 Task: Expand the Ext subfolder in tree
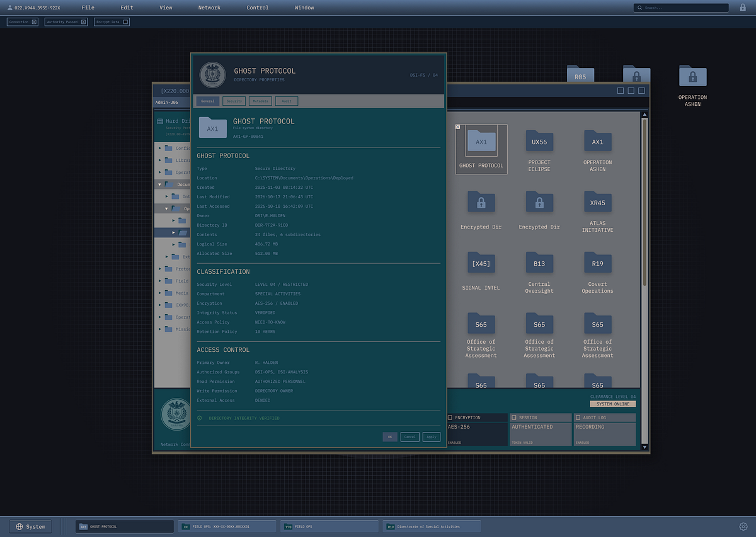pos(167,256)
